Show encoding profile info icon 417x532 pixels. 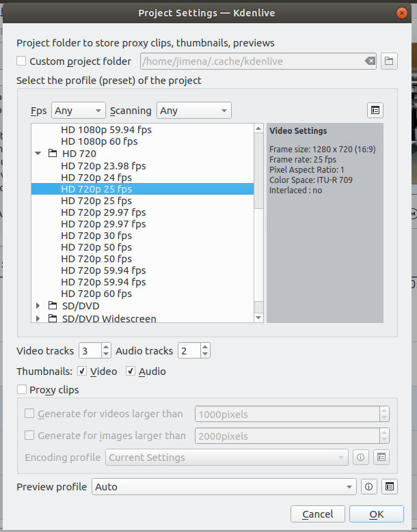pyautogui.click(x=361, y=458)
